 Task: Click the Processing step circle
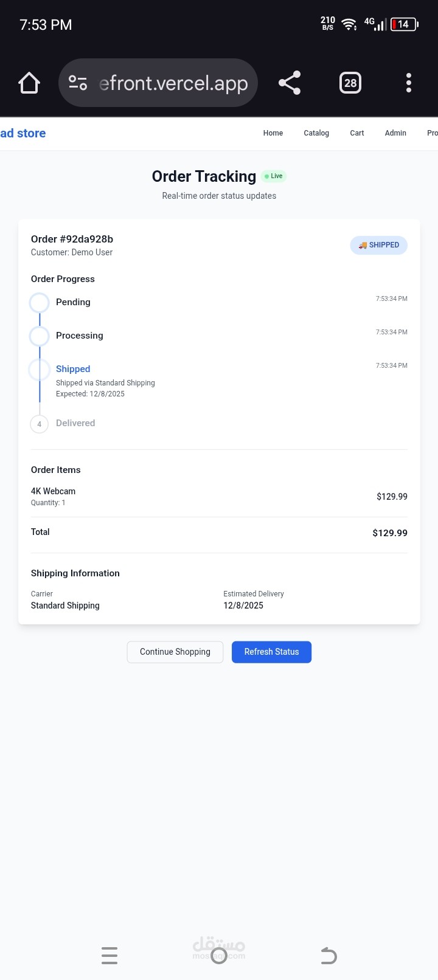pyautogui.click(x=40, y=336)
